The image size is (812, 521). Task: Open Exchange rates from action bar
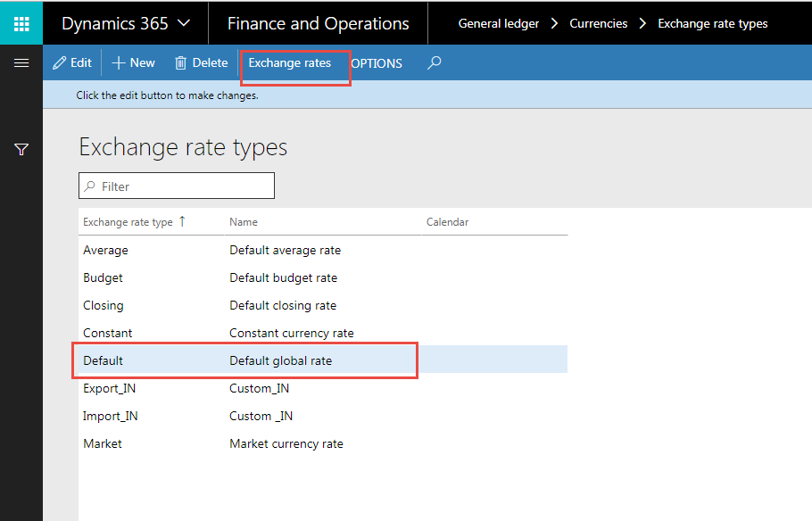pyautogui.click(x=290, y=63)
